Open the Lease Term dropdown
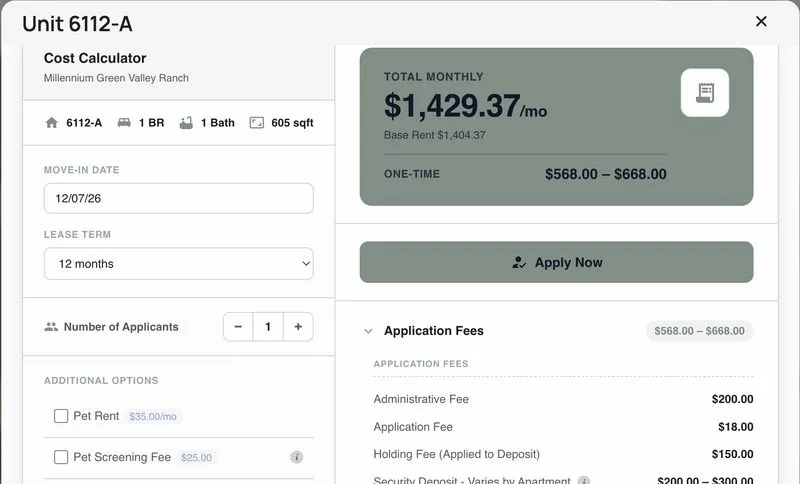This screenshot has width=800, height=484. (179, 264)
